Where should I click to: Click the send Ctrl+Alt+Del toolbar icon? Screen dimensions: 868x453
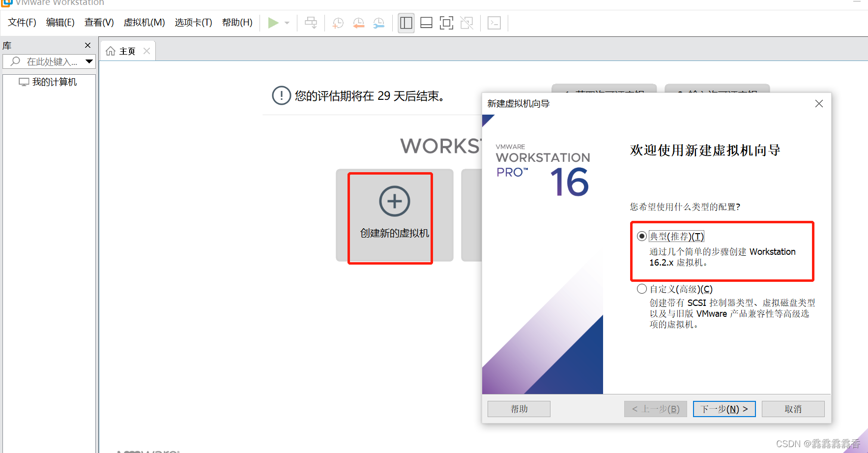(311, 23)
